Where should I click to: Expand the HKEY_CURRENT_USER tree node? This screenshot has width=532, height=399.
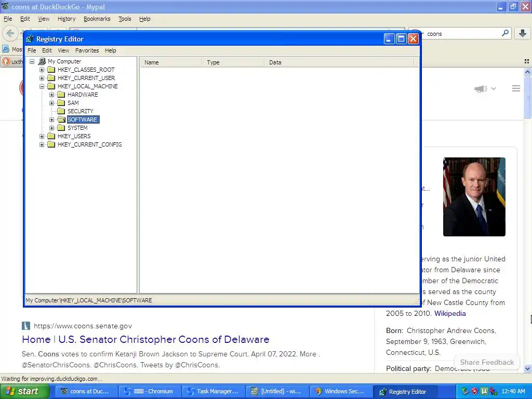[42, 78]
